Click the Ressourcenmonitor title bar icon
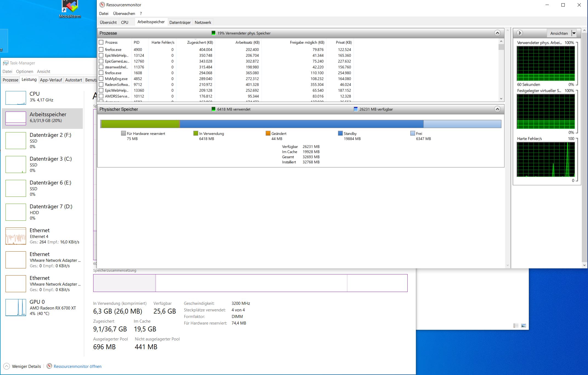588x375 pixels. coord(102,5)
